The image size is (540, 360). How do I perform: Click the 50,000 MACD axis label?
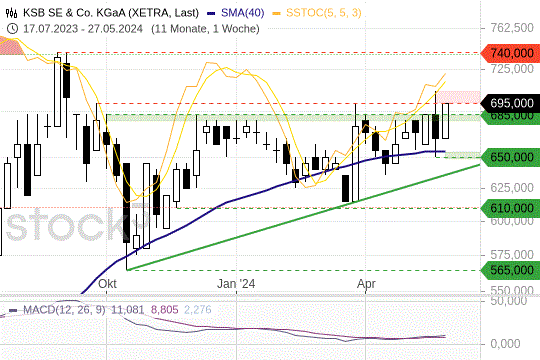[x=509, y=301]
